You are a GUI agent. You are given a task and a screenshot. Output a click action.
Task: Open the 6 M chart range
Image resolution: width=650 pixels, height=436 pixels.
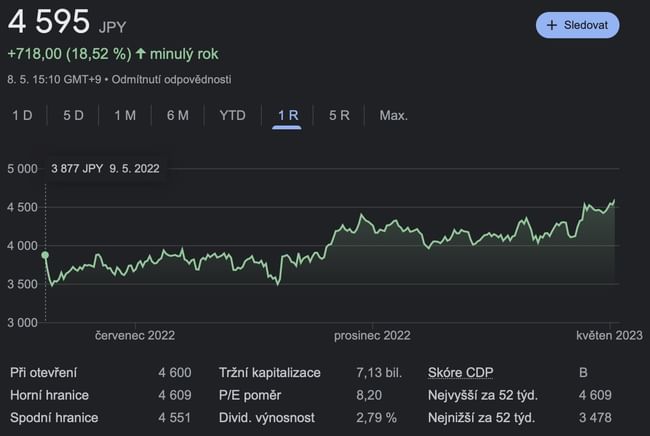click(x=177, y=115)
